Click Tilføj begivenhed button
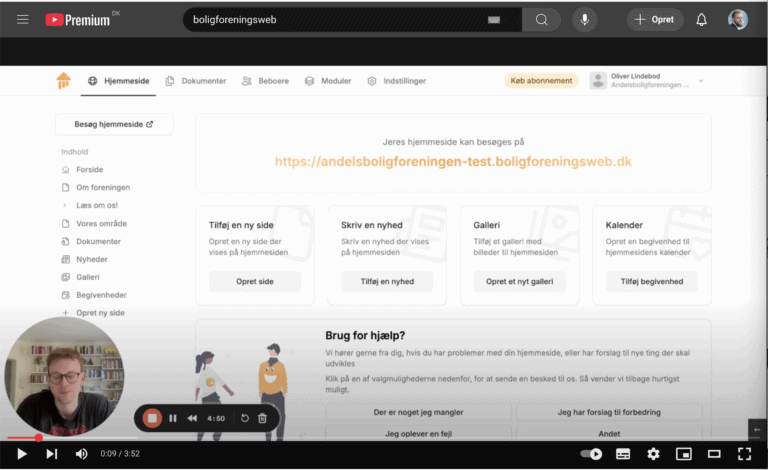Viewport: 768px width, 470px height. click(651, 282)
